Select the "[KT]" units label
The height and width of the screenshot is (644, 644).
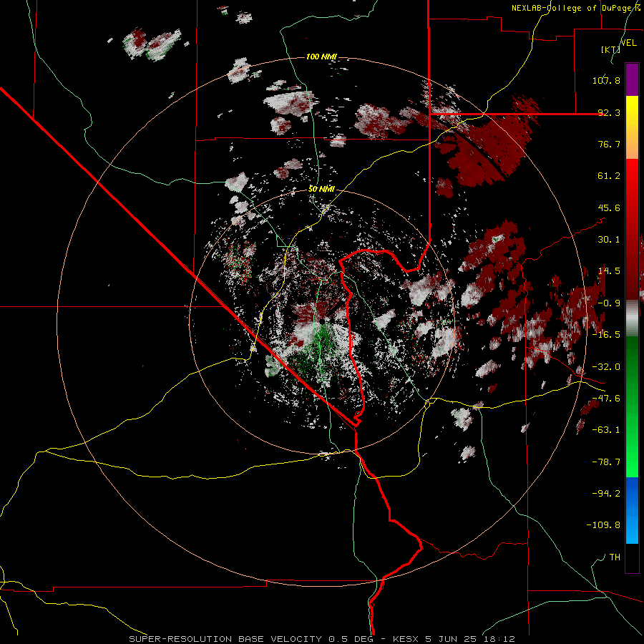pyautogui.click(x=611, y=49)
